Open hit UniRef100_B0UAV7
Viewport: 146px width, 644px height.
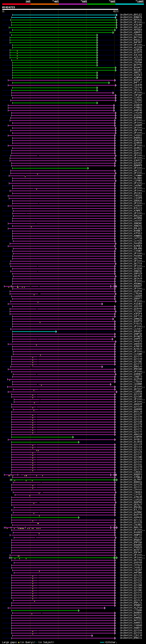pos(131,68)
